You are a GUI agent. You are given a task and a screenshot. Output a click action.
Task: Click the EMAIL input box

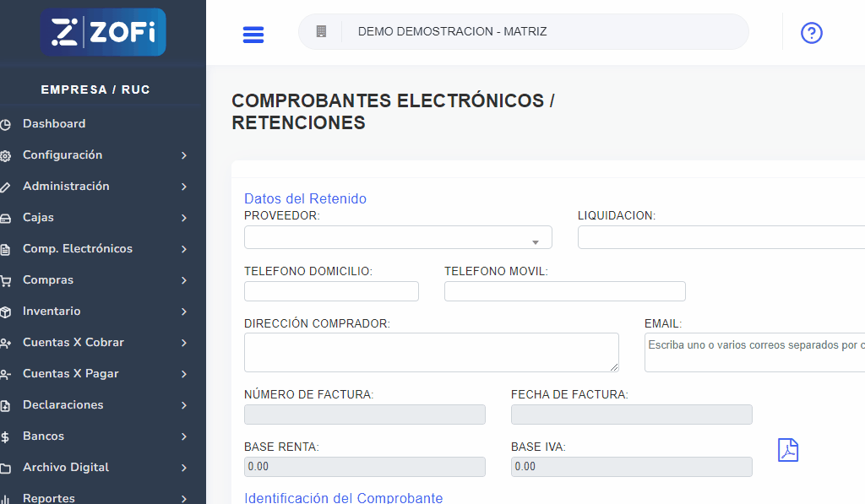click(754, 352)
